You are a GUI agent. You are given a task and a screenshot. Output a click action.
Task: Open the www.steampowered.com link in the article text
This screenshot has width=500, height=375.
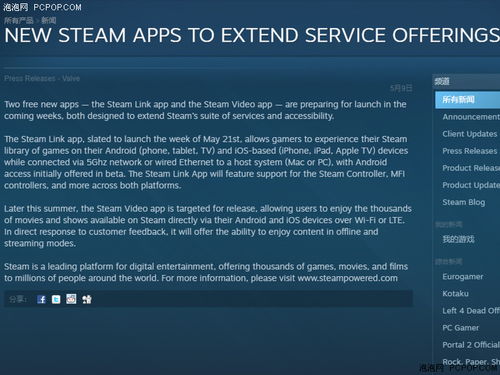(x=347, y=278)
